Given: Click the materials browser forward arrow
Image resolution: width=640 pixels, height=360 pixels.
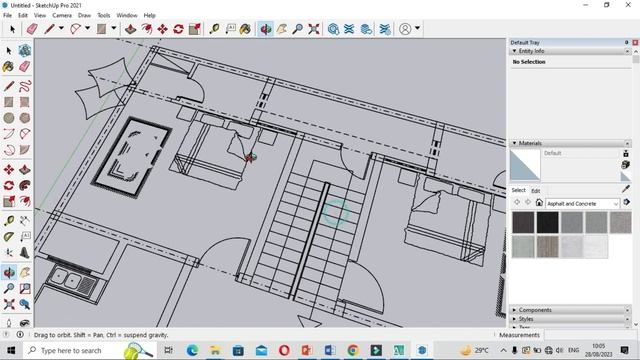Looking at the screenshot, I should [x=528, y=202].
